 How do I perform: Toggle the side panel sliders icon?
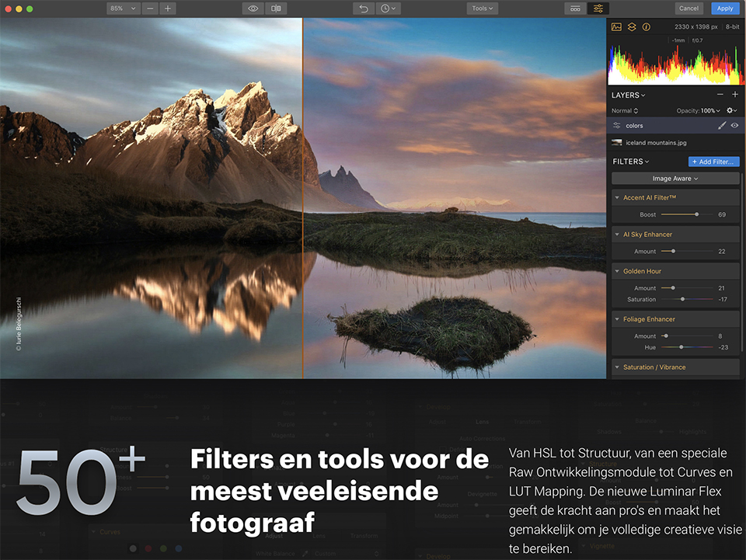pyautogui.click(x=598, y=9)
